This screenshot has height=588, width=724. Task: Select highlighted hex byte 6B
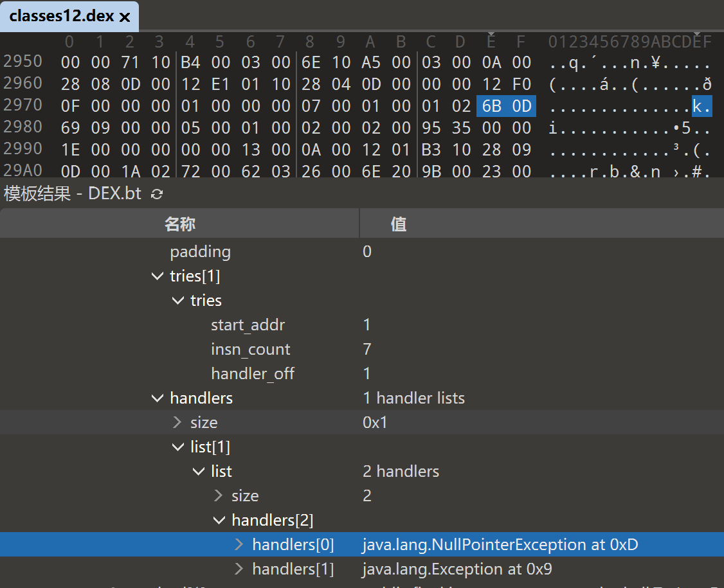pos(491,106)
